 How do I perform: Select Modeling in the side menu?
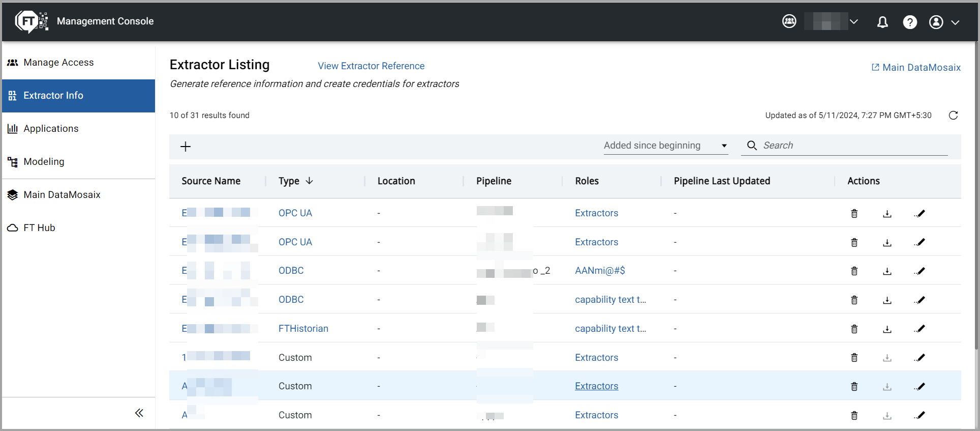point(44,162)
